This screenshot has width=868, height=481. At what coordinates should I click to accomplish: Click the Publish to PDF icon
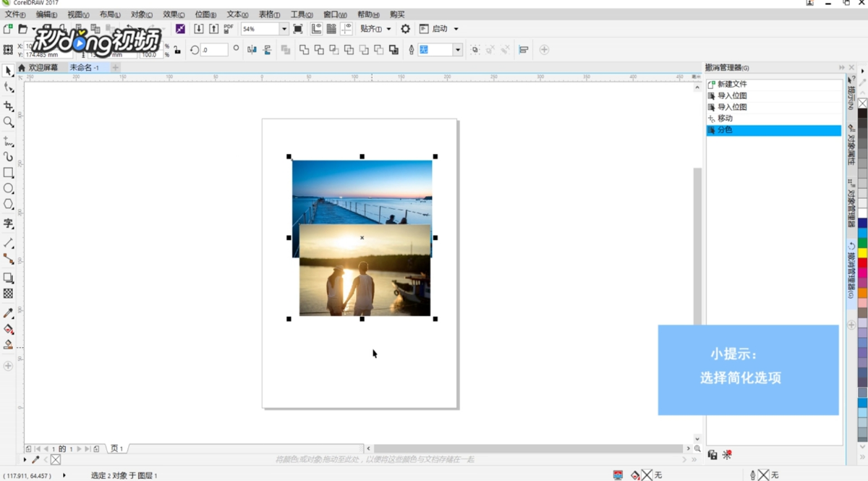coord(229,29)
